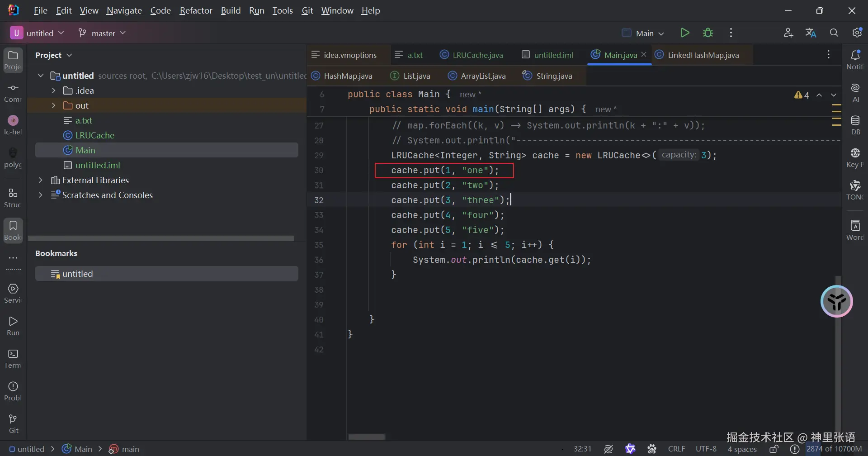Open the translation icon in toolbar
The height and width of the screenshot is (456, 868).
click(x=811, y=33)
